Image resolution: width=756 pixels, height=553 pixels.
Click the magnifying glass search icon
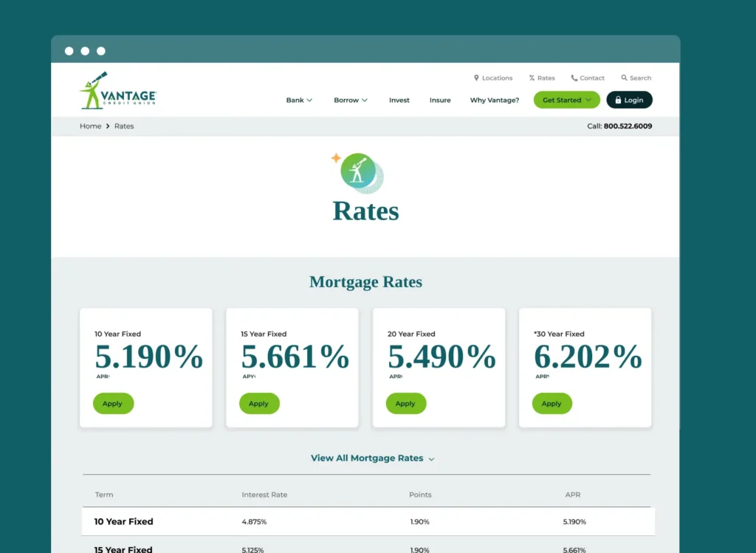[x=624, y=78]
